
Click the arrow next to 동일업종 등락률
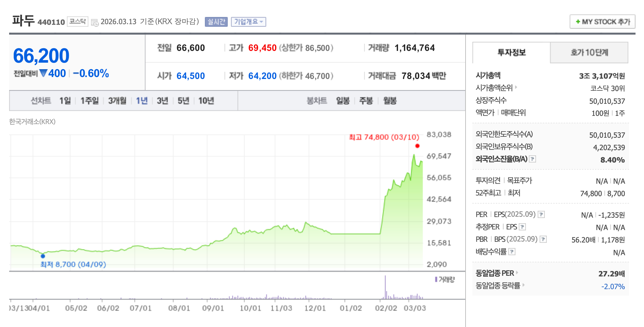tap(524, 285)
